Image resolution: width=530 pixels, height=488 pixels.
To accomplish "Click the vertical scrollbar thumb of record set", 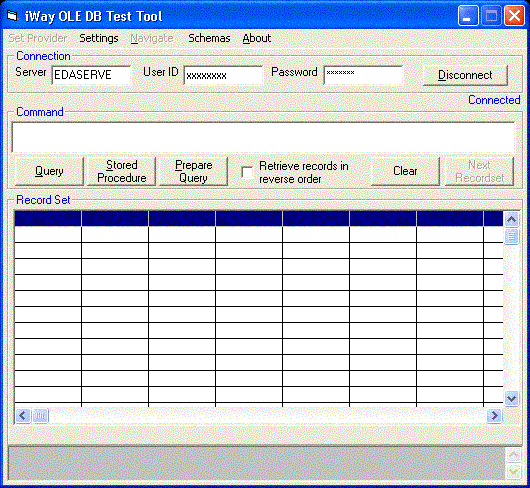I will pos(511,236).
